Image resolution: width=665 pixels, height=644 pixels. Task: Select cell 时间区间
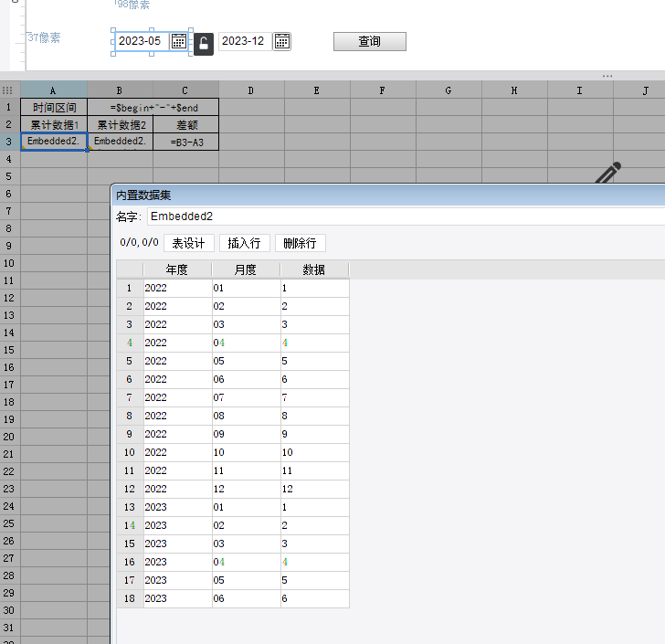tap(54, 108)
